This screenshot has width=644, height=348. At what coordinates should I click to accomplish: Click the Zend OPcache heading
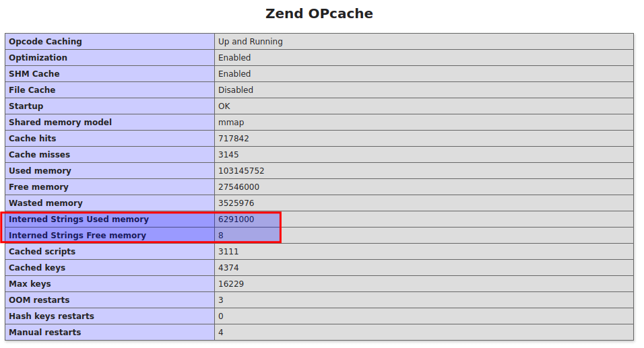coord(319,13)
